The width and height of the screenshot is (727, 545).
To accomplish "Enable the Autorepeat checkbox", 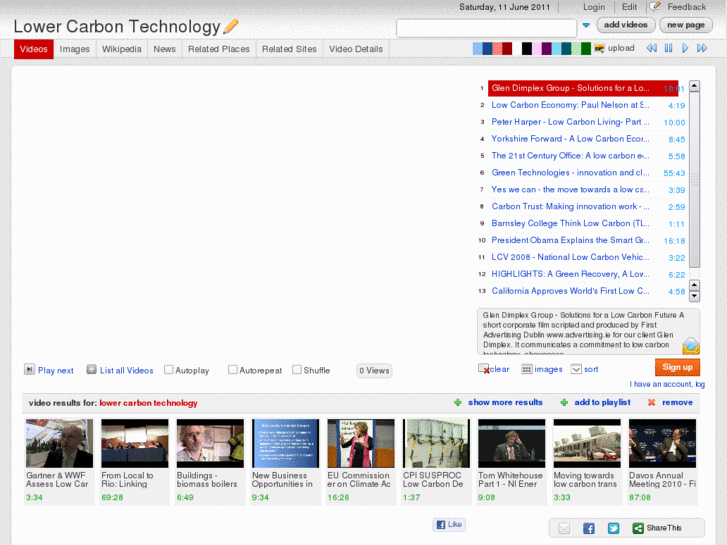I will (233, 369).
